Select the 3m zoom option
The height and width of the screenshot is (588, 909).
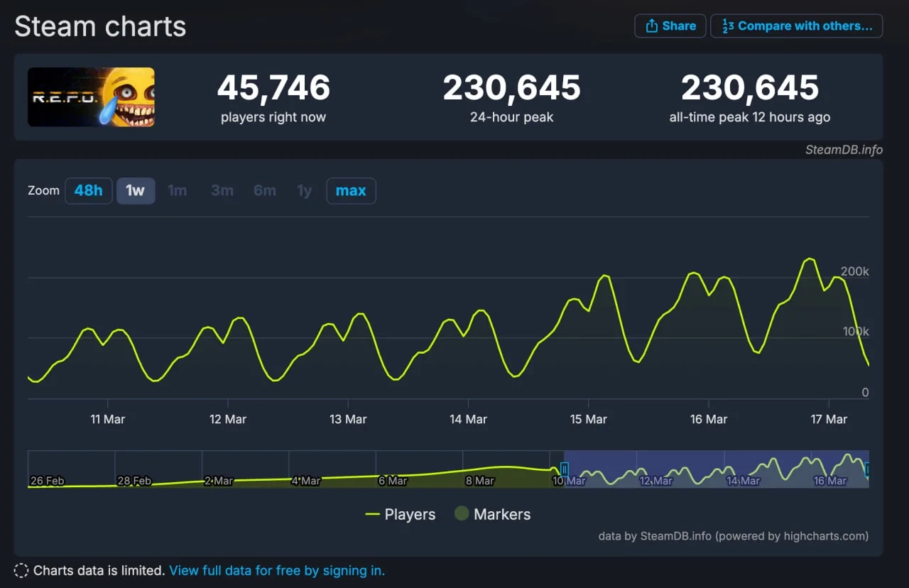[222, 190]
